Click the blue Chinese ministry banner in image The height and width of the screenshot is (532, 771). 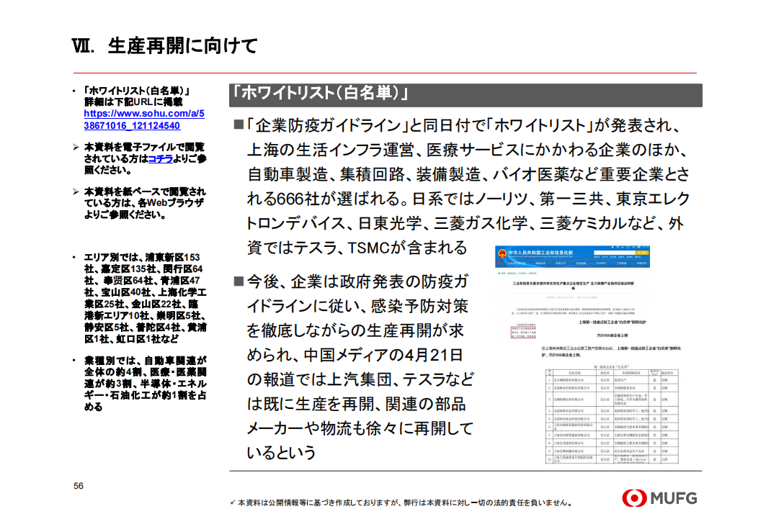point(572,256)
